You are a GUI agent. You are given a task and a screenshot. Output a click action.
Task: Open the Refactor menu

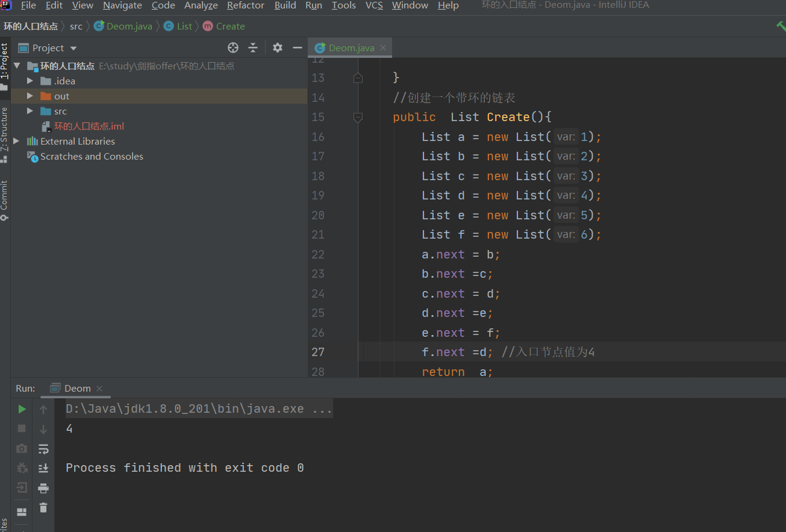[x=245, y=5]
